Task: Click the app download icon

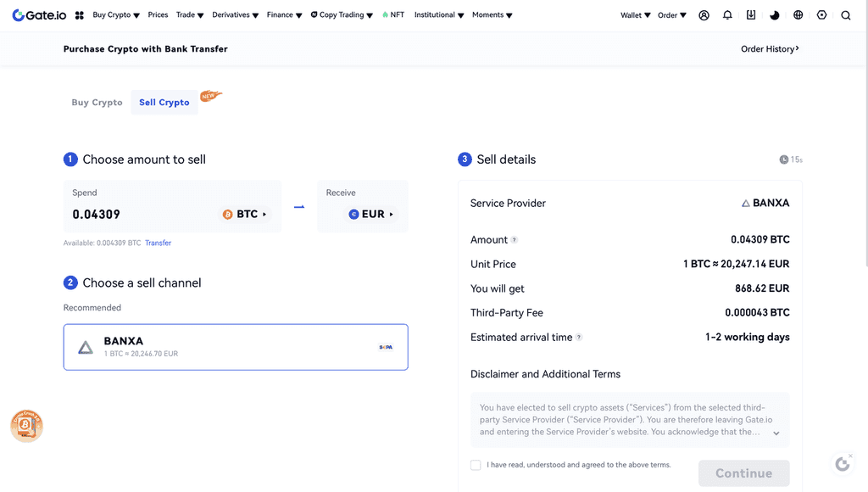Action: [751, 15]
